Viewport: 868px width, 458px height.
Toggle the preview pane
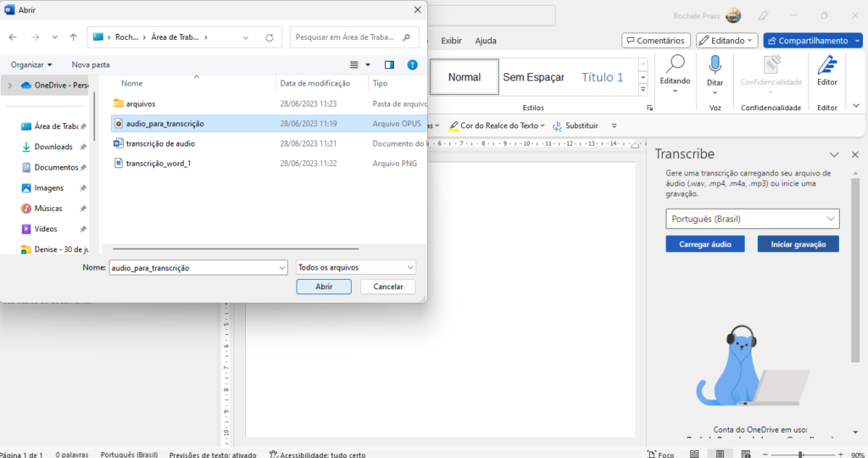(x=390, y=64)
